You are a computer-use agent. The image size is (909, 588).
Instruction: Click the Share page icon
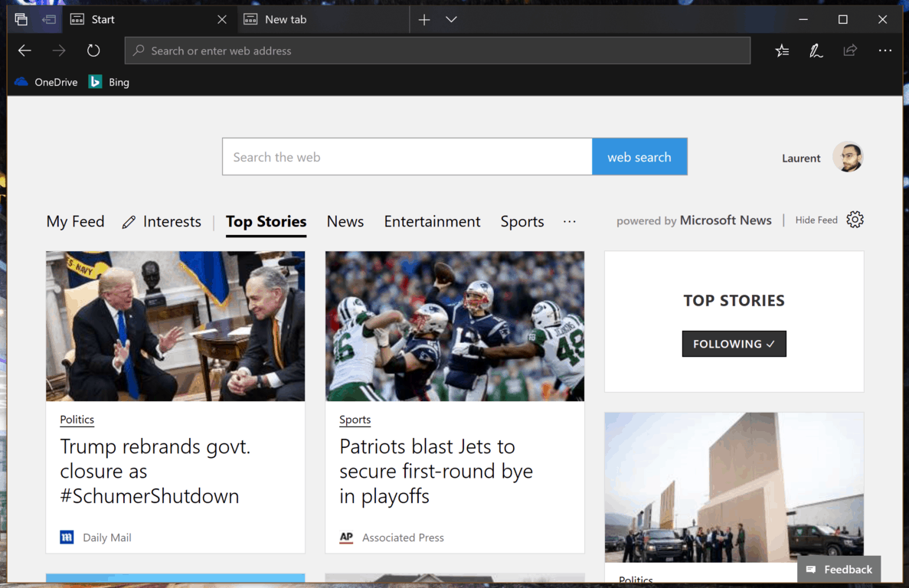(851, 51)
